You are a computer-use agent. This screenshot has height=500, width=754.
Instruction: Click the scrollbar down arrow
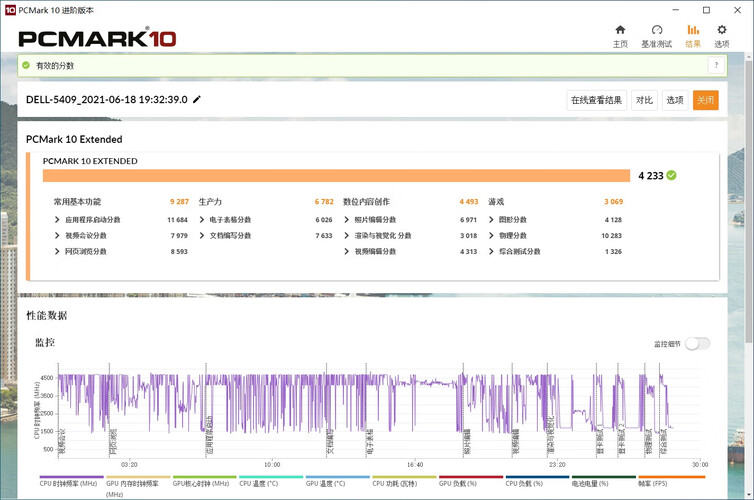(749, 494)
